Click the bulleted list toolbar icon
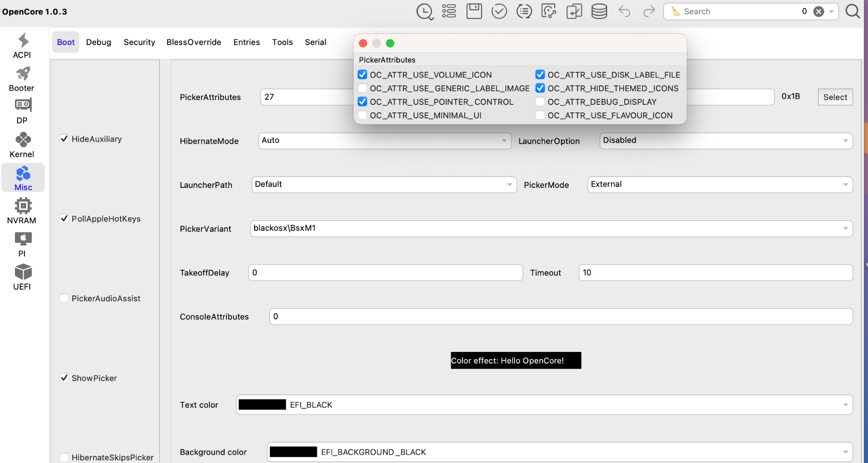868x463 pixels. pos(449,11)
